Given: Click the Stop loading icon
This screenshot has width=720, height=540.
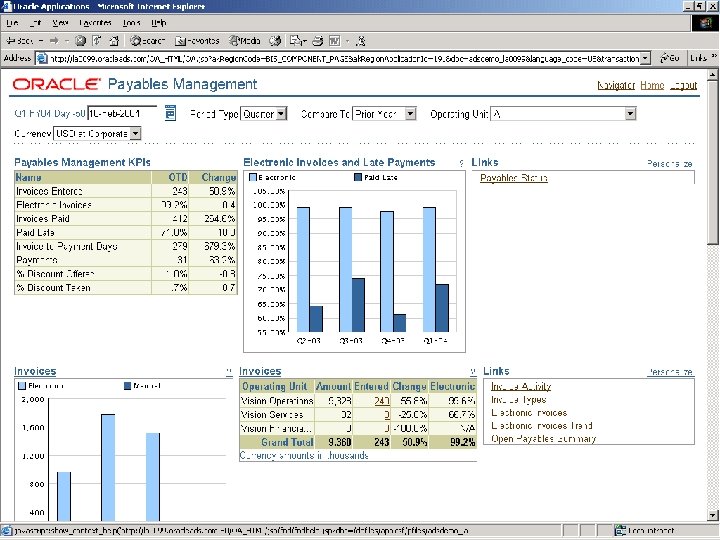Looking at the screenshot, I should (x=80, y=41).
